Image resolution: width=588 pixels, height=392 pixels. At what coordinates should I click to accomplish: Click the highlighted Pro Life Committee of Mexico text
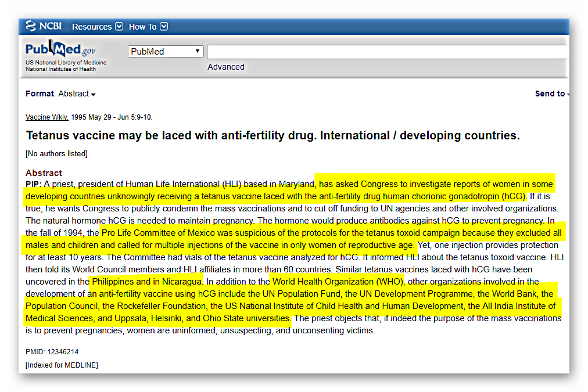[158, 233]
